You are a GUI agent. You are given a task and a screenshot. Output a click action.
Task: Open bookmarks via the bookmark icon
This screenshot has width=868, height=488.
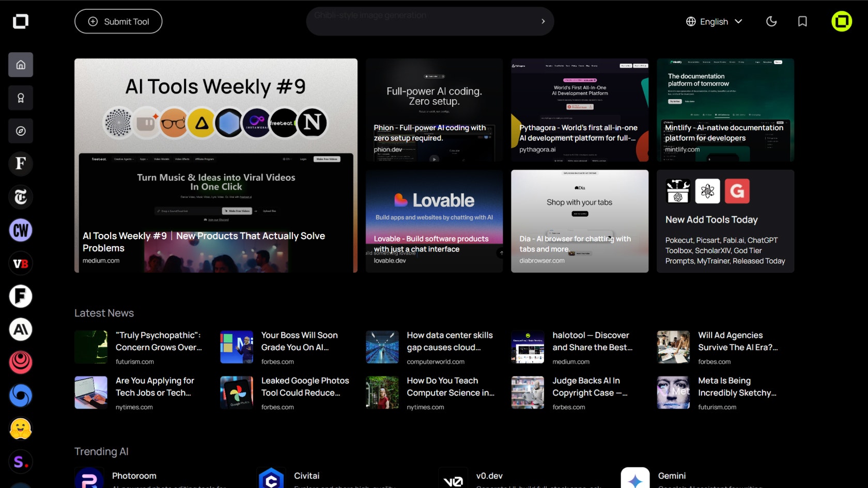(802, 21)
